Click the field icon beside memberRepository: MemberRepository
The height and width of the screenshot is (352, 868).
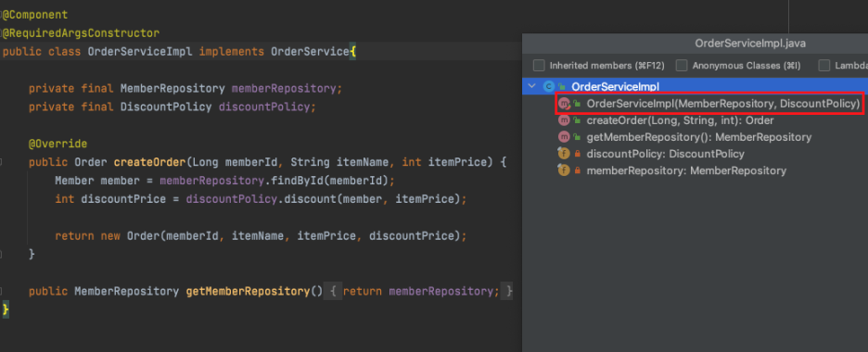[564, 170]
